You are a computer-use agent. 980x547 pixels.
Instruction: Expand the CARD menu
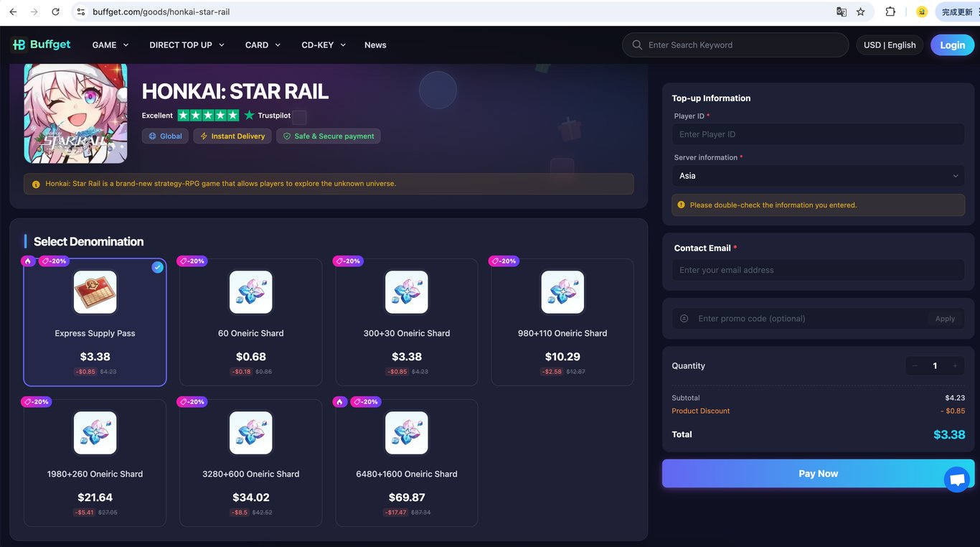263,45
